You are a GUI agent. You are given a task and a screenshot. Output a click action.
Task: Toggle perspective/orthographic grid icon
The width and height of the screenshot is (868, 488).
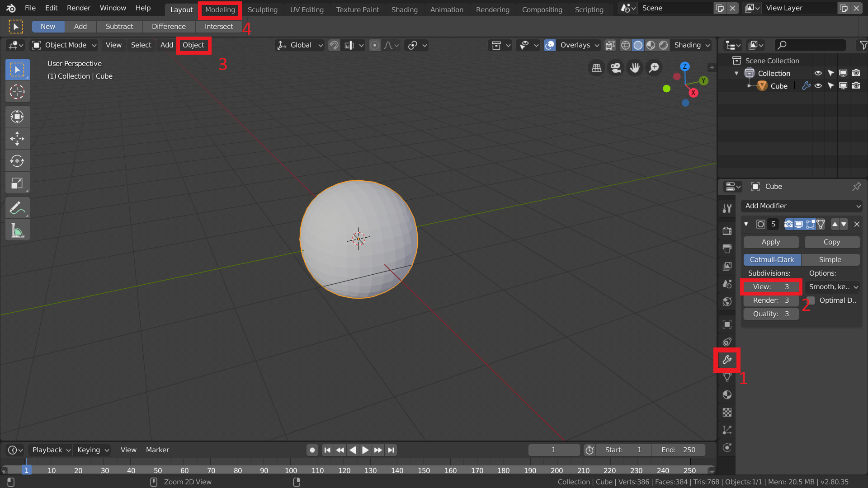(597, 68)
